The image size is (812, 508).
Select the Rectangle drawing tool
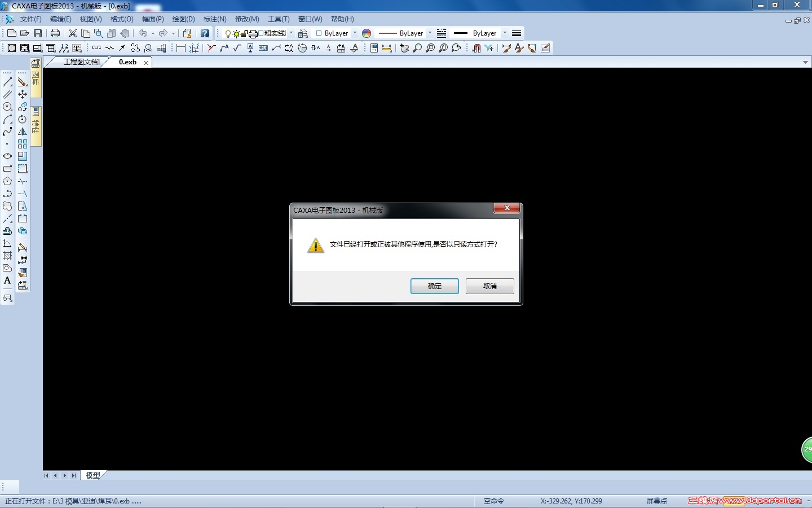click(x=7, y=169)
